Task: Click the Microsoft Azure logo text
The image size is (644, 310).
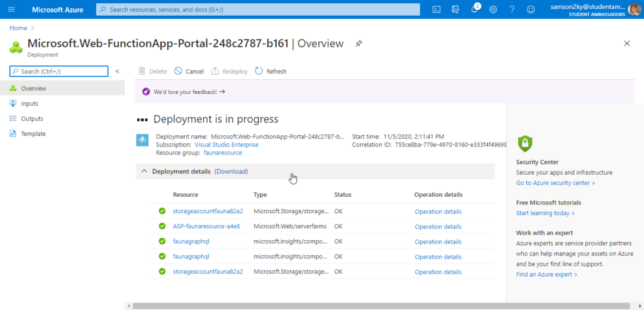Action: click(x=56, y=9)
